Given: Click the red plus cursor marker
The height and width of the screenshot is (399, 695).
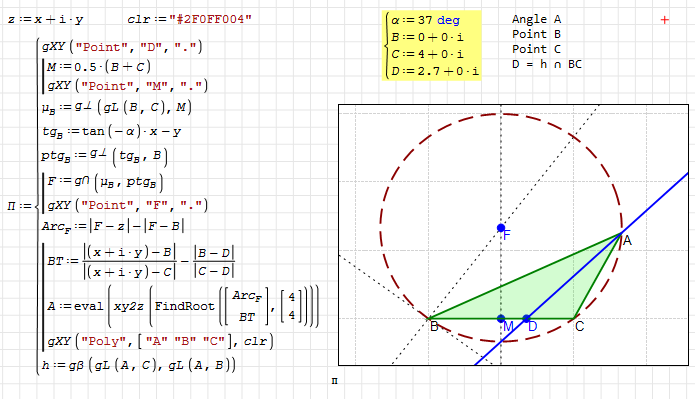Looking at the screenshot, I should pos(664,20).
